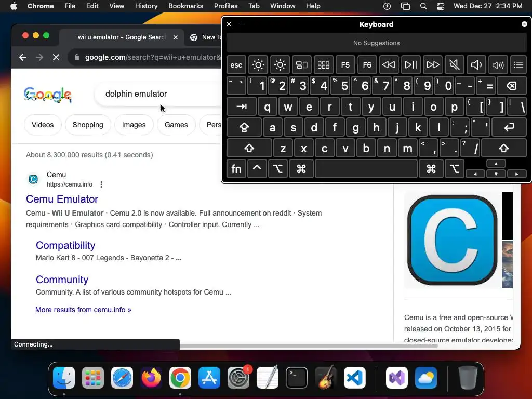The image size is (532, 399).
Task: Toggle the left shift key
Action: 249,148
